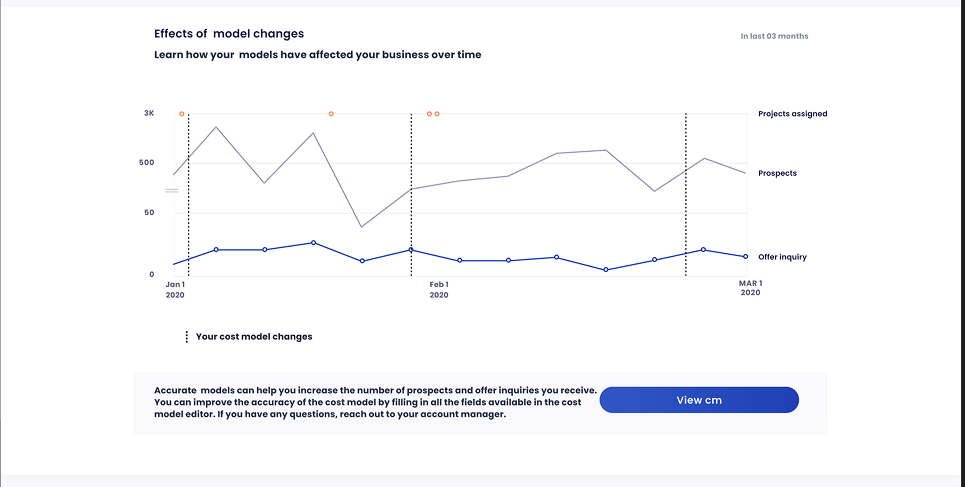
Task: Click the 'Effects of model changes' heading
Action: point(229,34)
